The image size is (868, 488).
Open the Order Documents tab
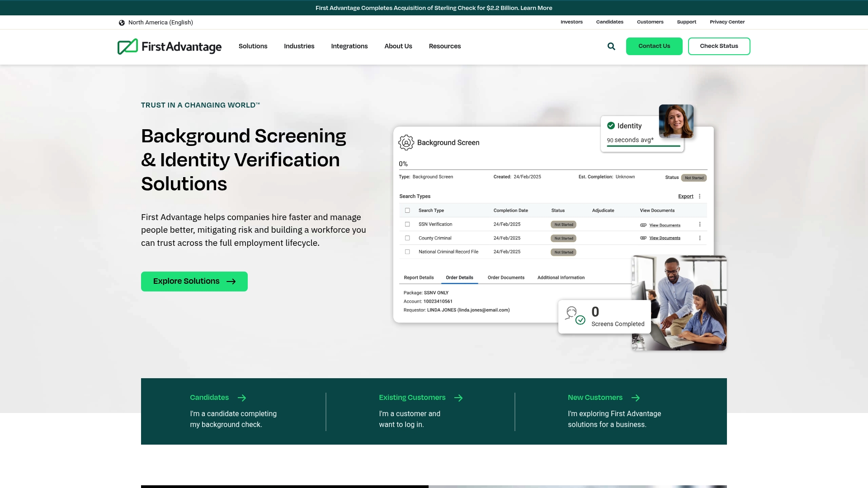tap(506, 277)
